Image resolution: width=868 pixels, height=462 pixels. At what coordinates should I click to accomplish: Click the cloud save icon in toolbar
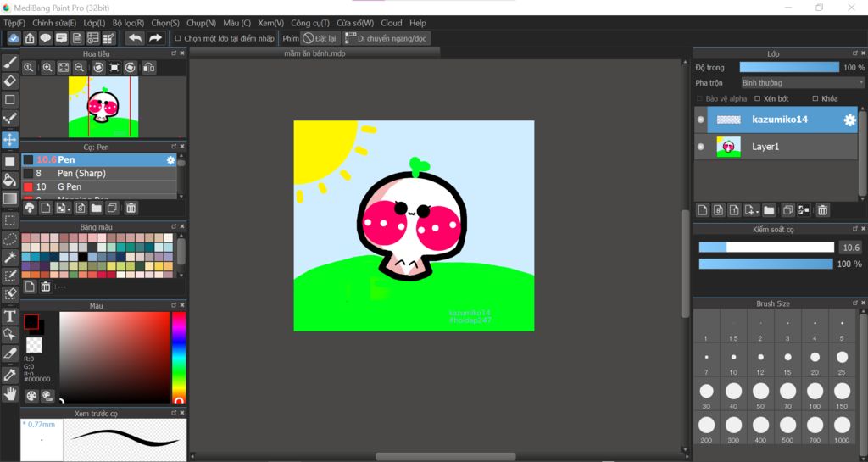[x=14, y=38]
